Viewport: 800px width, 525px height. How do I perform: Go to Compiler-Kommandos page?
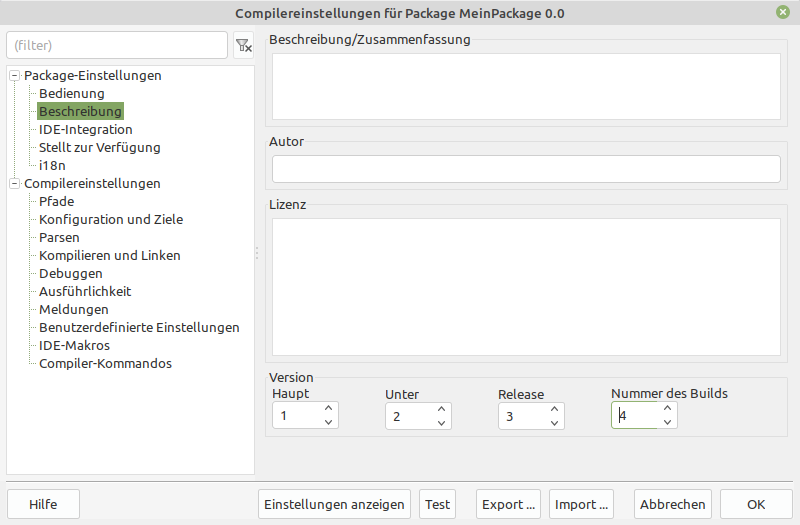(x=105, y=364)
